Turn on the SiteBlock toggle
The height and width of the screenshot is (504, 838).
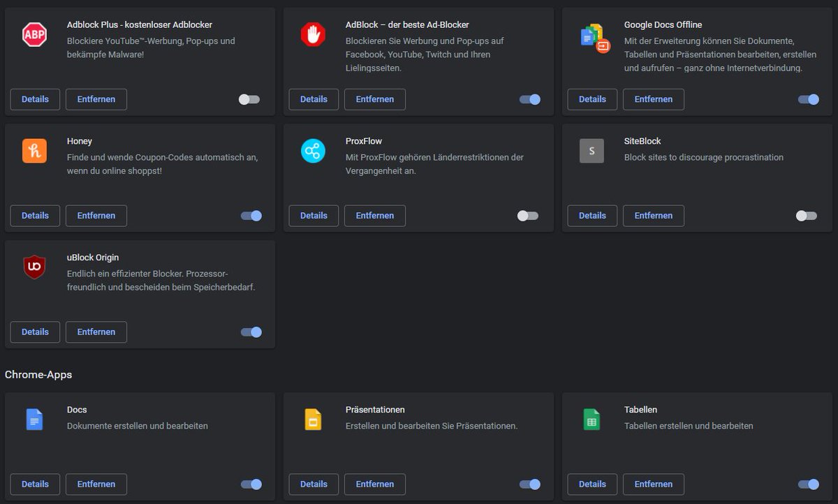(x=807, y=216)
